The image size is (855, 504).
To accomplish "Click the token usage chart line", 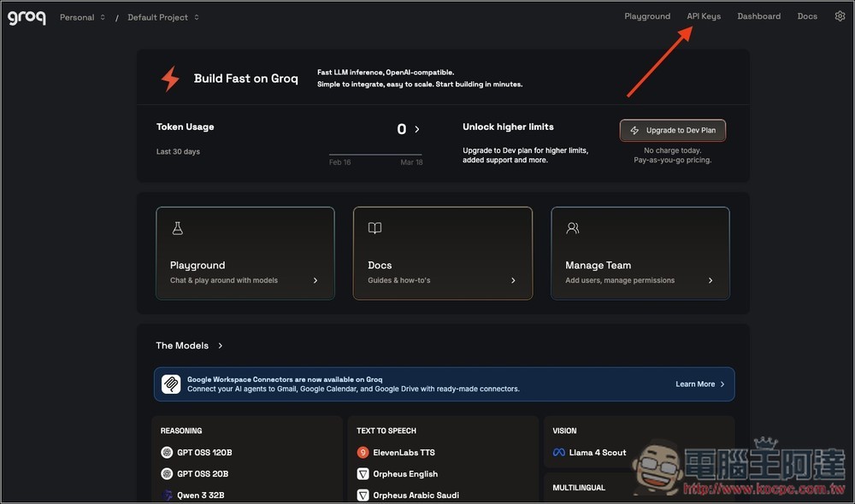I will tap(375, 155).
